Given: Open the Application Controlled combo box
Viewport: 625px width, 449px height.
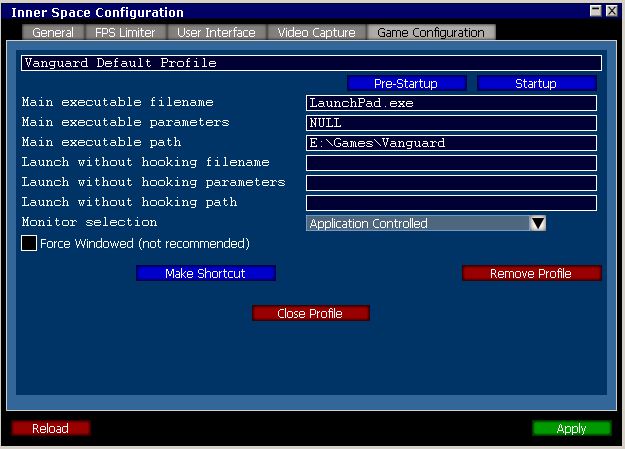Looking at the screenshot, I should point(426,223).
